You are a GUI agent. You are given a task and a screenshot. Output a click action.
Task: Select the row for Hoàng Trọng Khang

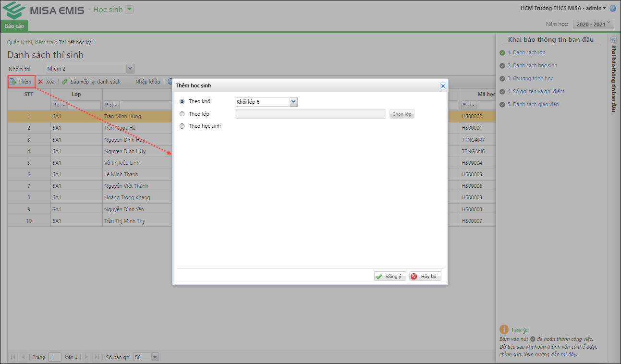click(x=89, y=198)
